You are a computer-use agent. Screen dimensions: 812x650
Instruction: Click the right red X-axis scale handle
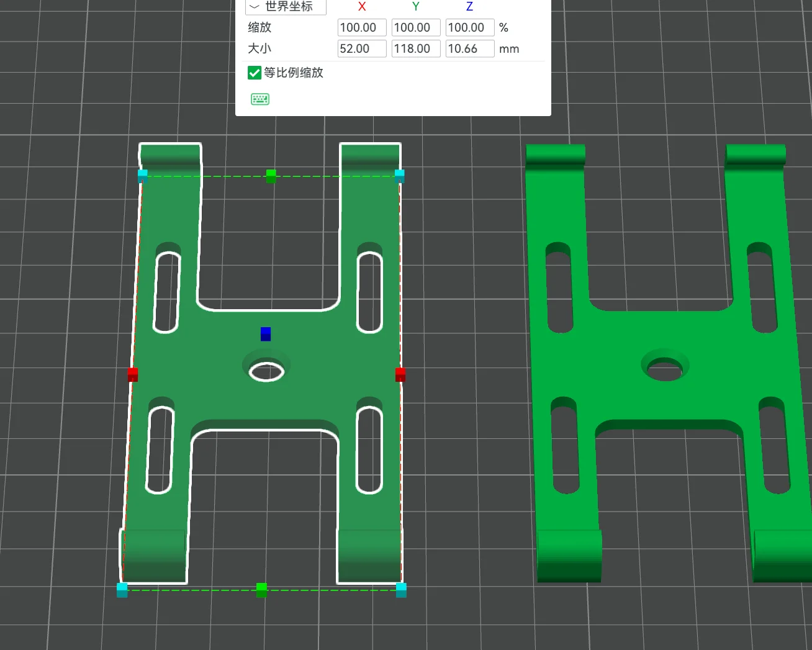[x=400, y=374]
